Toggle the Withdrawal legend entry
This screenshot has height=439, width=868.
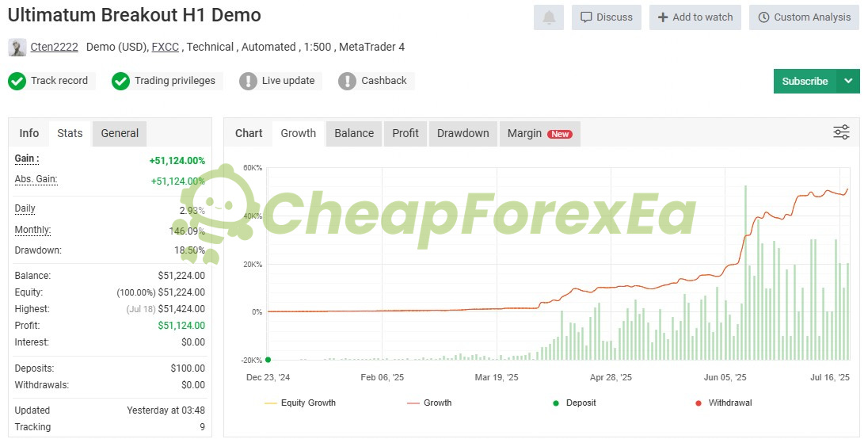point(724,403)
